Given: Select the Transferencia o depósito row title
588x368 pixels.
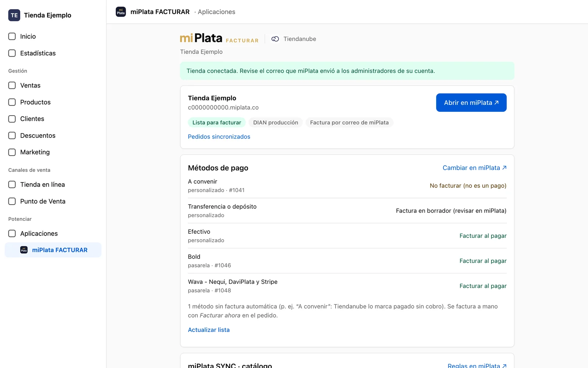Looking at the screenshot, I should click(222, 206).
